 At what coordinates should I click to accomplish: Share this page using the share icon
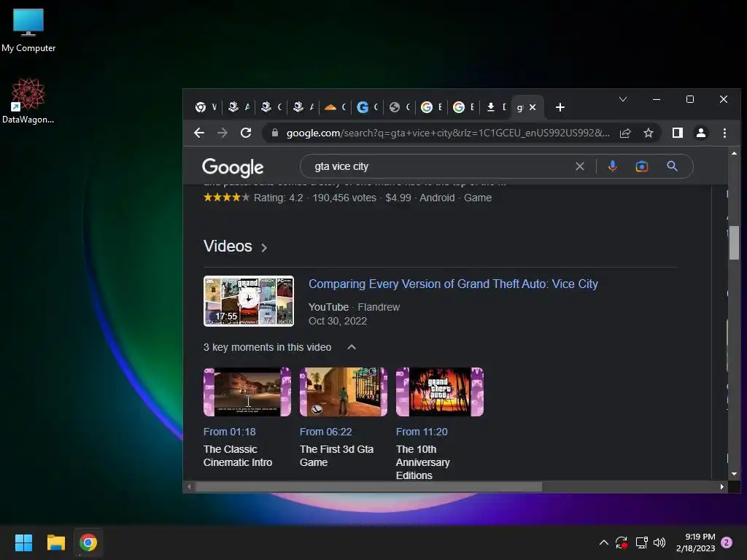[625, 133]
